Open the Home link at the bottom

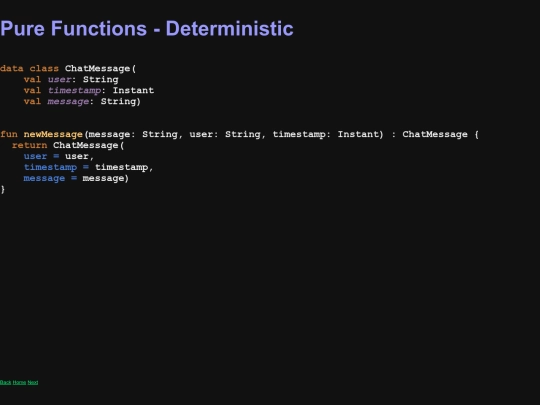pyautogui.click(x=19, y=382)
